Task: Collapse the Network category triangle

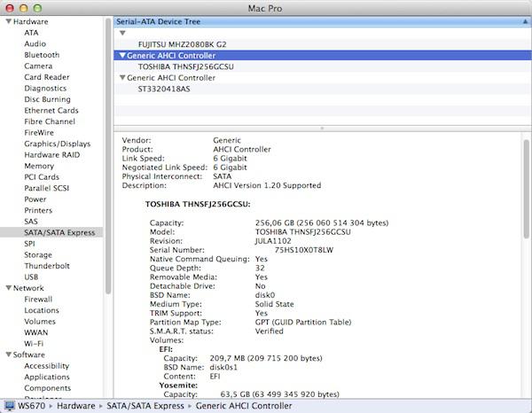Action: pyautogui.click(x=7, y=288)
